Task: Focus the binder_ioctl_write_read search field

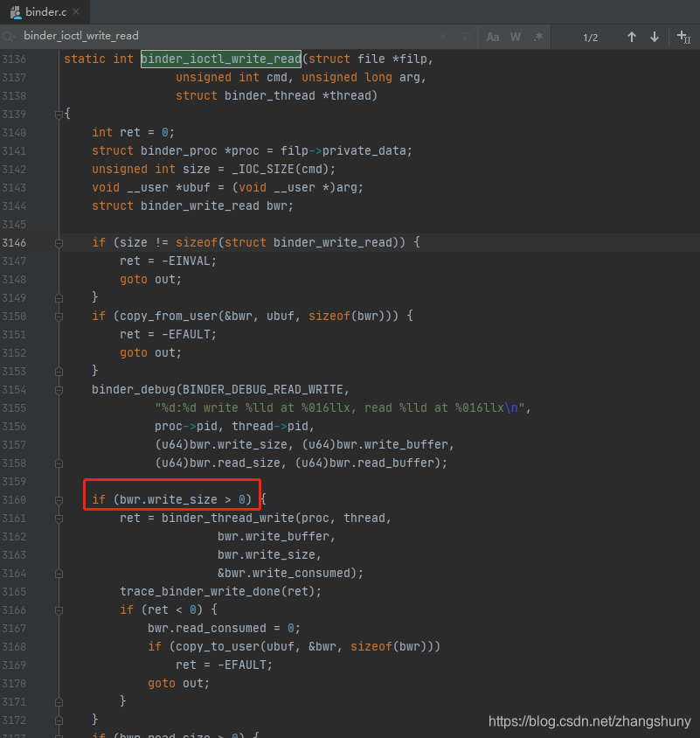Action: [225, 36]
